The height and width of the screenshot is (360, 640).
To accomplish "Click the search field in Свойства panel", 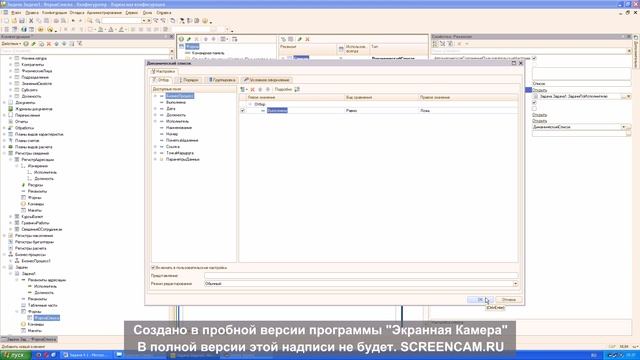I will (x=529, y=51).
